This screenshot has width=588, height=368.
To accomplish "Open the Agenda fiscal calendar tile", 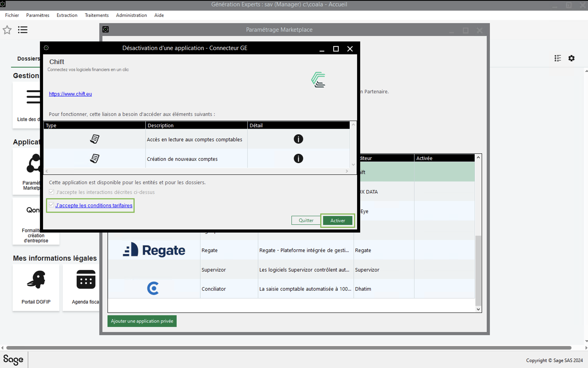I will pos(86,287).
